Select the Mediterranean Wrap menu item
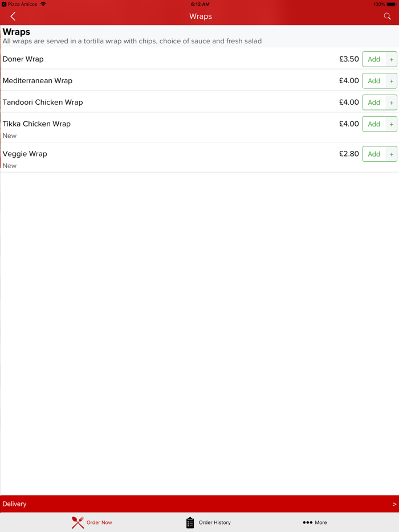Screen dimensions: 399x532 point(38,81)
